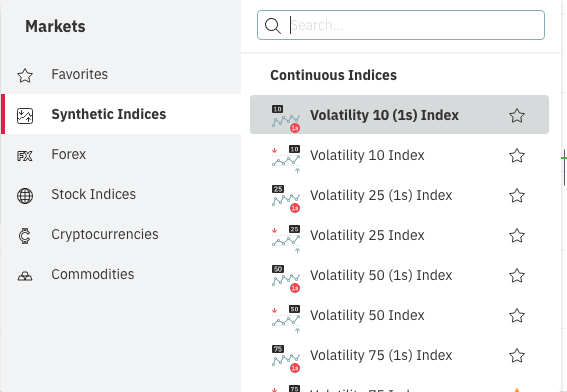Click inside the Search input field
This screenshot has height=392, width=567.
[x=401, y=25]
